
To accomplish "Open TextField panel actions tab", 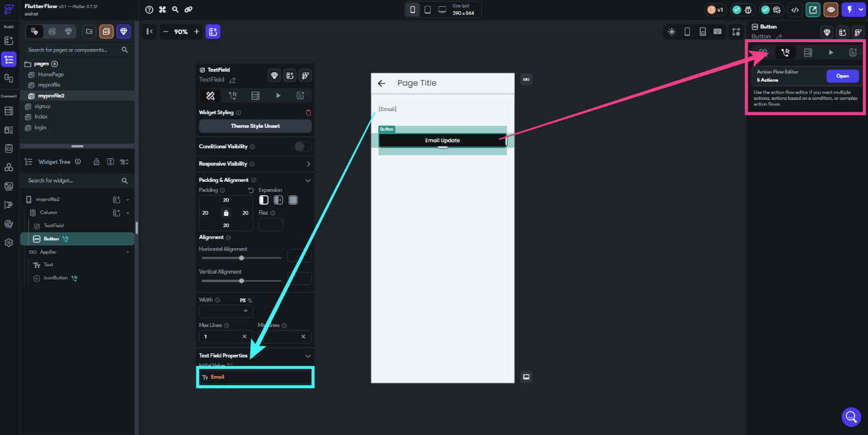I will [x=232, y=96].
